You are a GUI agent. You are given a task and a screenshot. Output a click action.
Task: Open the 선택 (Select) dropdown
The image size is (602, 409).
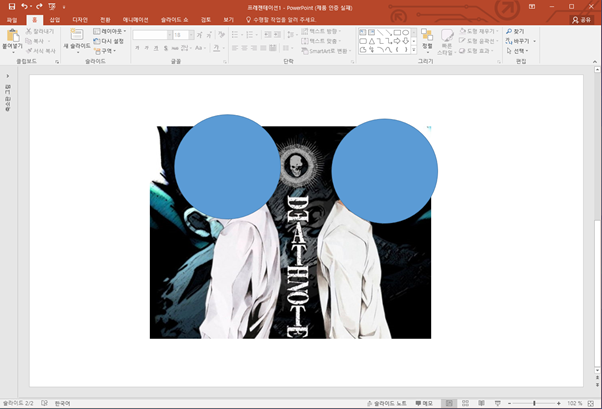[517, 51]
